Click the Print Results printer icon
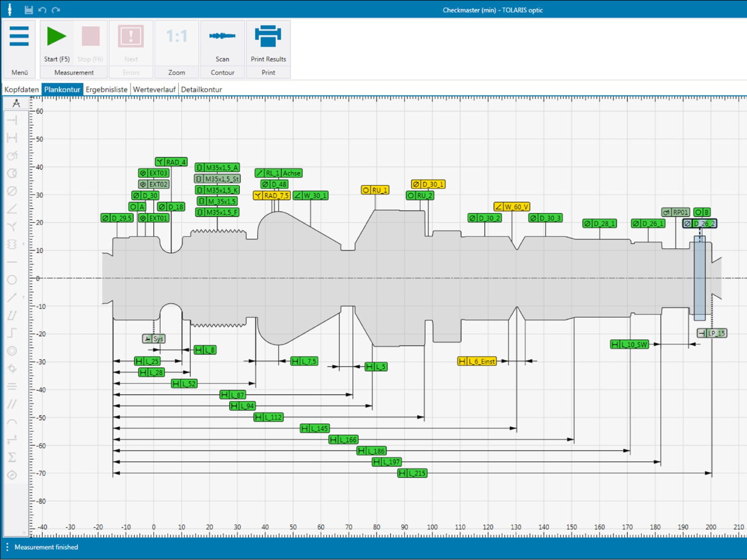 pos(268,36)
